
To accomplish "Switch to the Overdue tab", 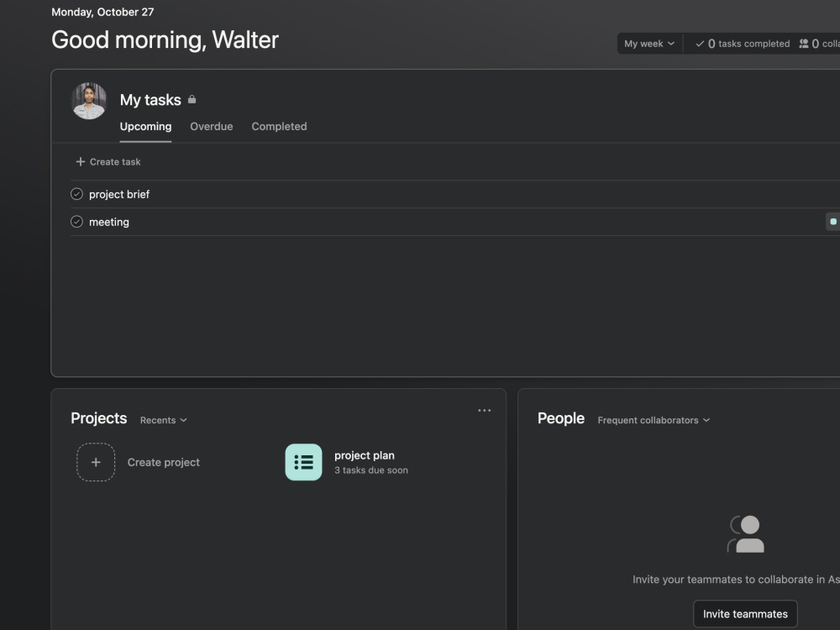I will pyautogui.click(x=212, y=127).
